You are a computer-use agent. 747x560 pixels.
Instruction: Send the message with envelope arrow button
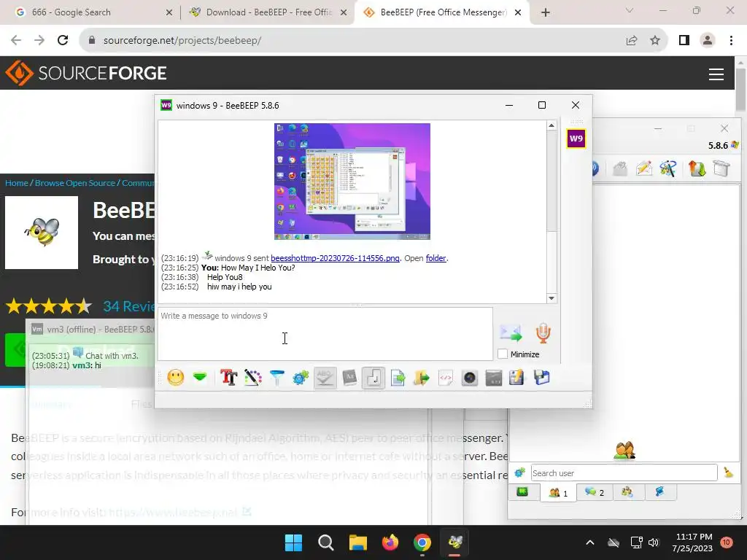(510, 332)
